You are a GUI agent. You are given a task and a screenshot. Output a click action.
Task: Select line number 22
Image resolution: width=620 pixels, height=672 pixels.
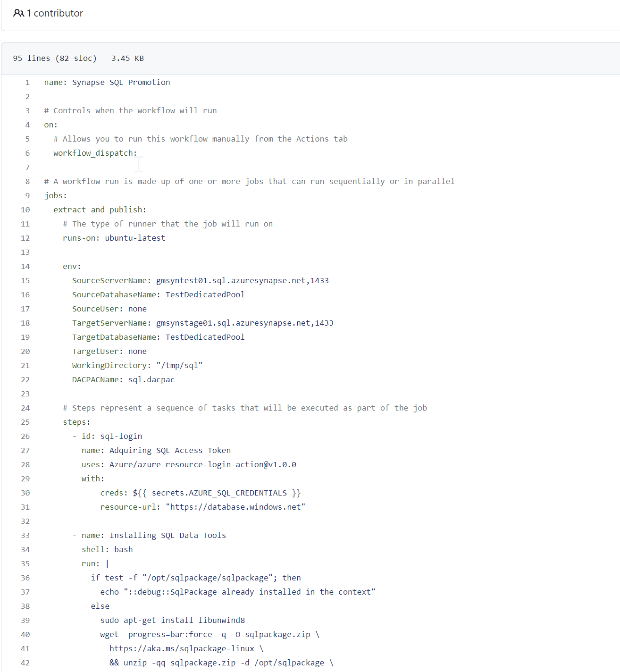[x=25, y=380]
